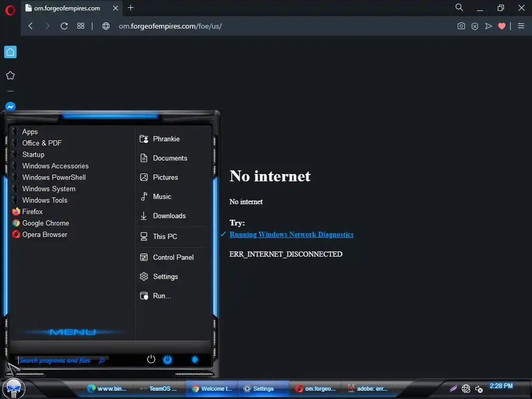
Task: Click the 2:28 PM taskbar clock
Action: [x=501, y=386]
